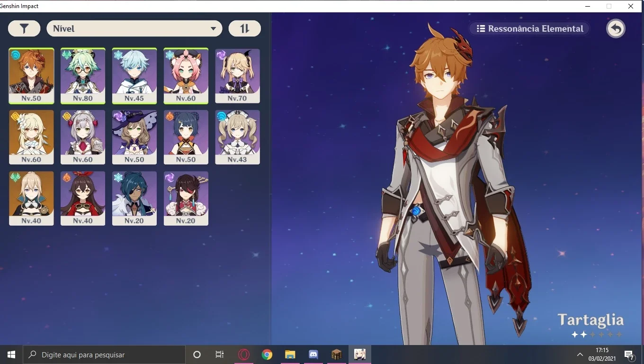644x364 pixels.
Task: Click Electro element icon on Fischl card
Action: 222,55
